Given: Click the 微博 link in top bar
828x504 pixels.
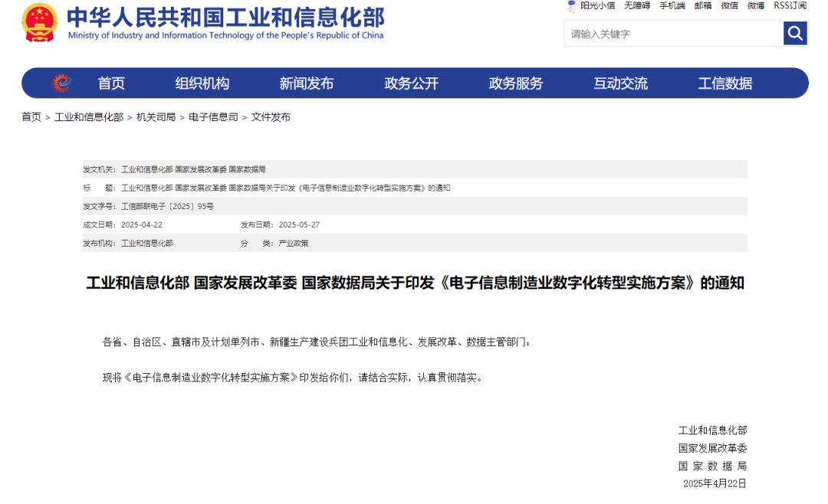Looking at the screenshot, I should 756,5.
